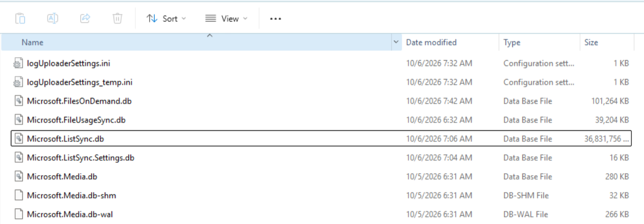Select file name Microsoft.Media.db-shm
Viewport: 644px width, 224px height.
72,195
